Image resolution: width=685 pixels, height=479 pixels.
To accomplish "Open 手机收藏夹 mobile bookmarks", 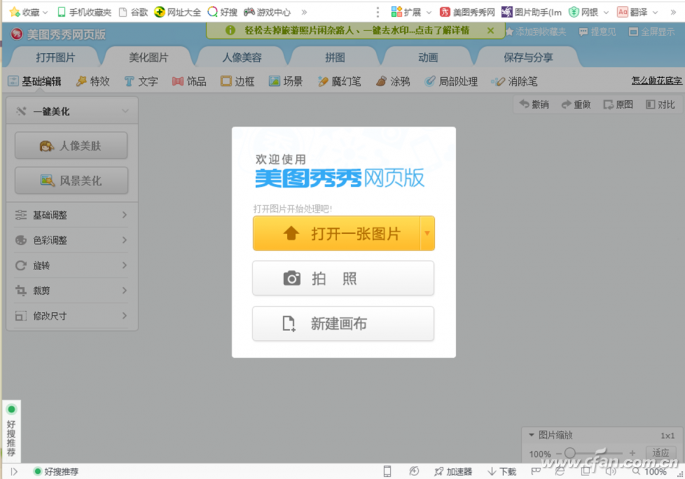I will [84, 12].
